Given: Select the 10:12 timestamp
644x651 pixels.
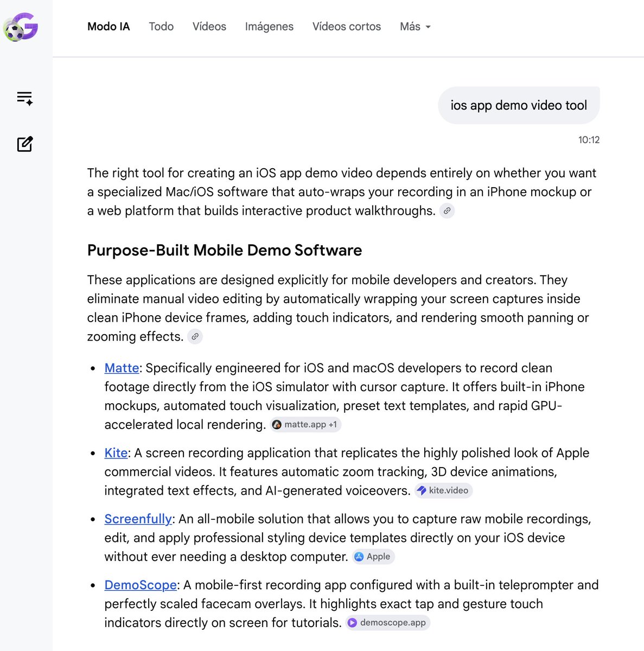Looking at the screenshot, I should tap(589, 140).
